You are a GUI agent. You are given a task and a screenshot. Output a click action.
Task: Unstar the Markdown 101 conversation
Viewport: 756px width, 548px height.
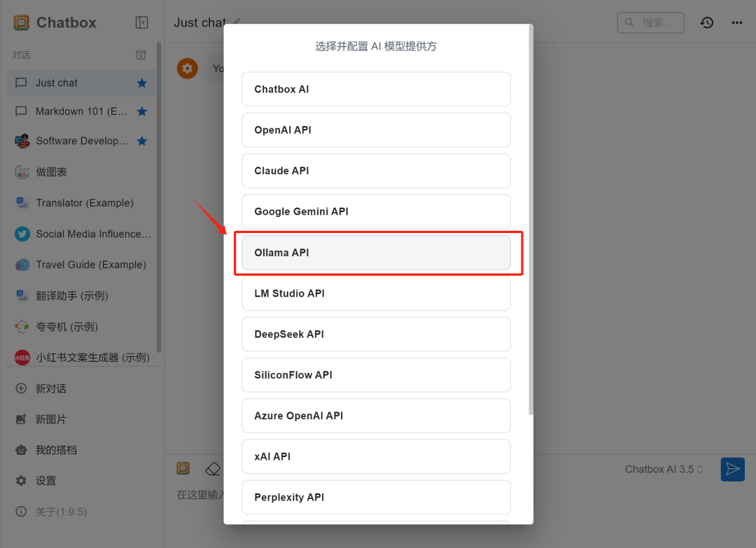(x=141, y=111)
